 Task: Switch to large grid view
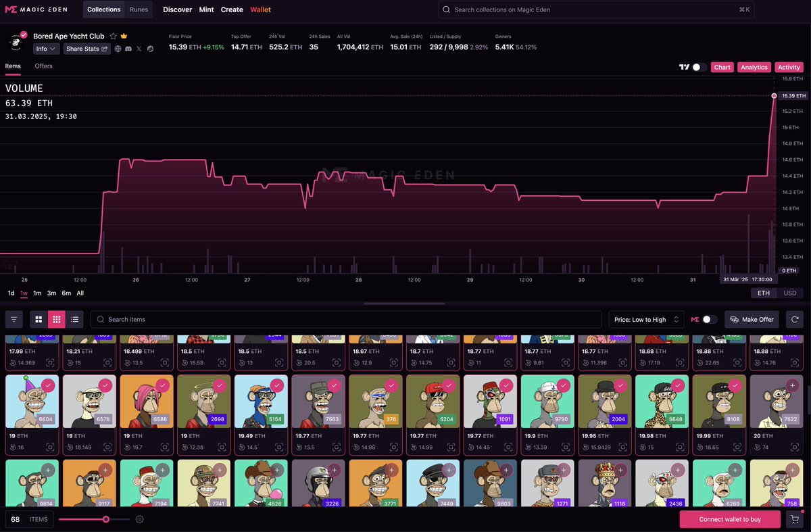[39, 319]
